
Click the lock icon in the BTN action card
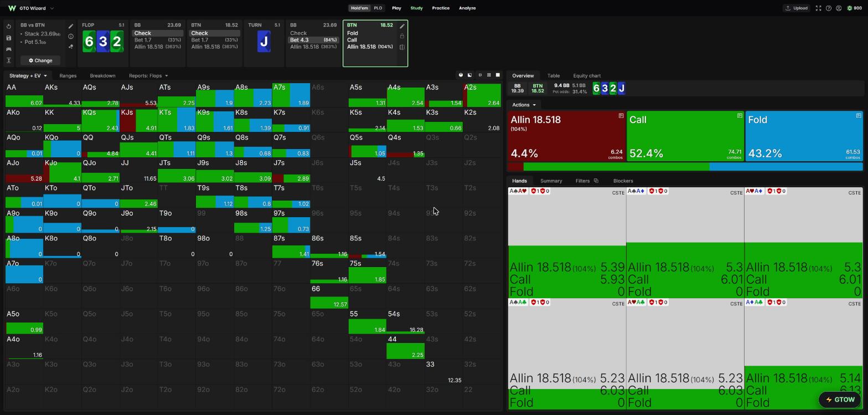click(x=402, y=36)
